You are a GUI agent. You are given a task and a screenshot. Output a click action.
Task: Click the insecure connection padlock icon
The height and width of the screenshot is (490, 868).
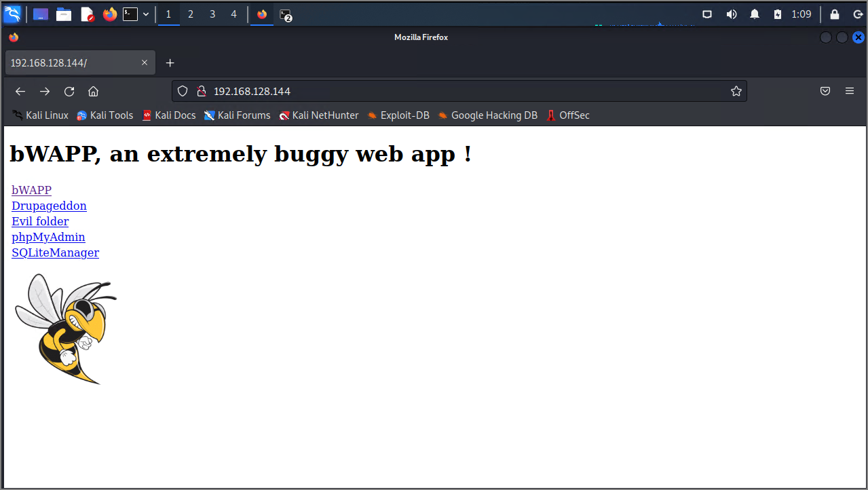coord(201,91)
